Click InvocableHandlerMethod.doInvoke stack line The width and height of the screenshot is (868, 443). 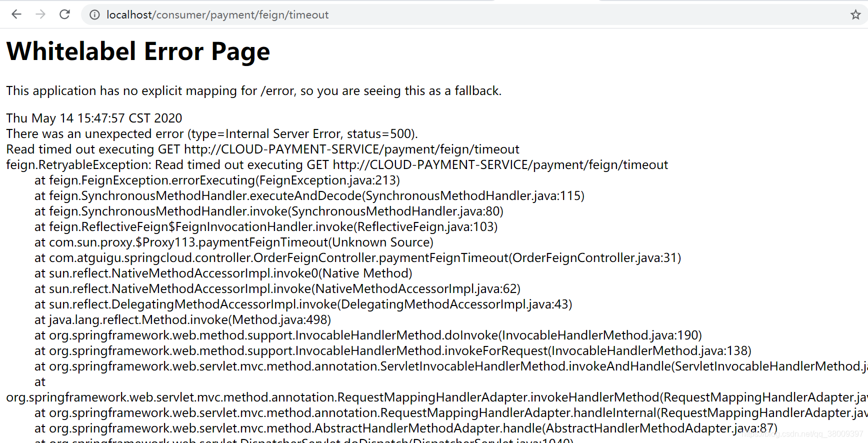click(368, 335)
